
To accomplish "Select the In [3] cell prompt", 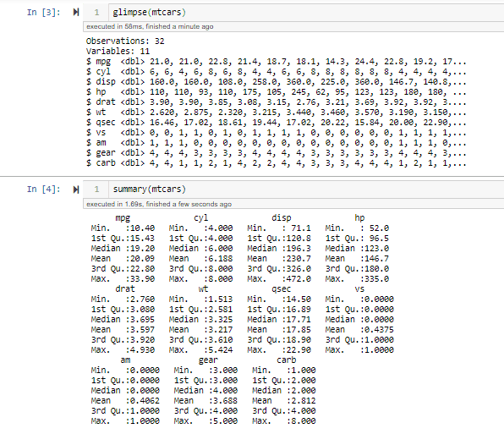I will click(x=43, y=12).
